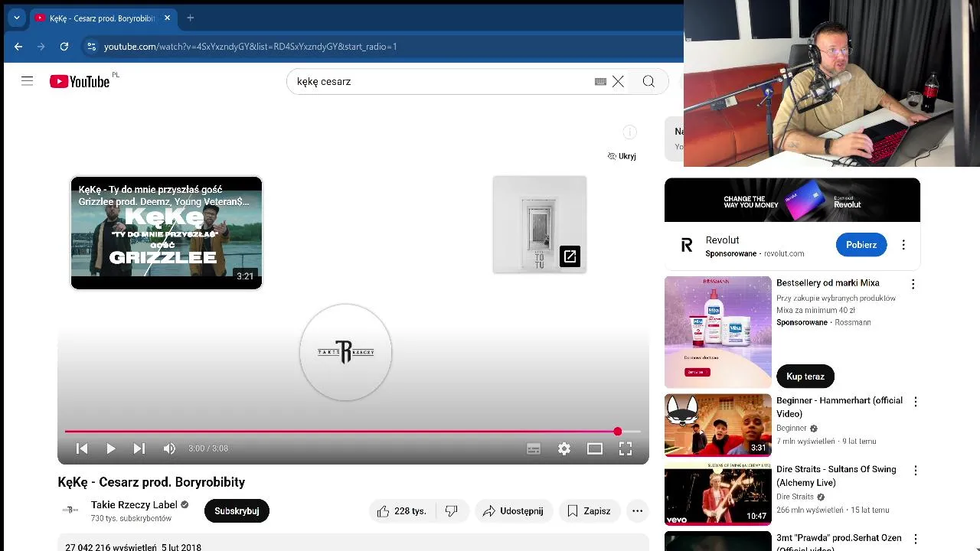Screen dimensions: 980x551
Task: Reload the page with the refresh icon
Action: click(x=64, y=47)
